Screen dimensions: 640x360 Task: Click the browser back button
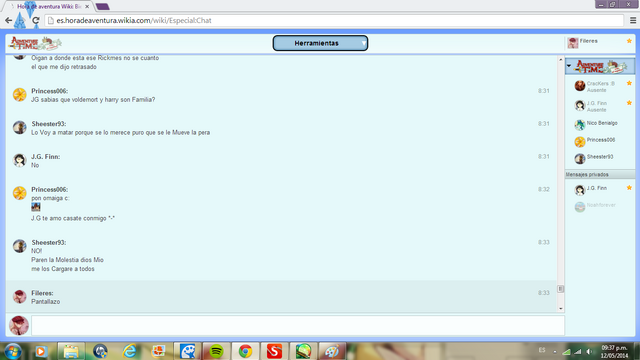9,20
